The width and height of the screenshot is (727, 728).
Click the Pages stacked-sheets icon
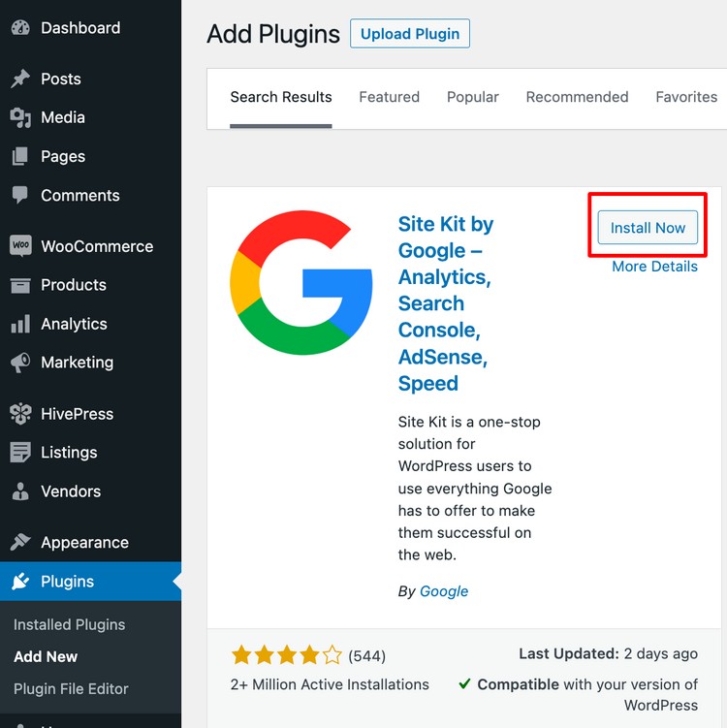[20, 156]
